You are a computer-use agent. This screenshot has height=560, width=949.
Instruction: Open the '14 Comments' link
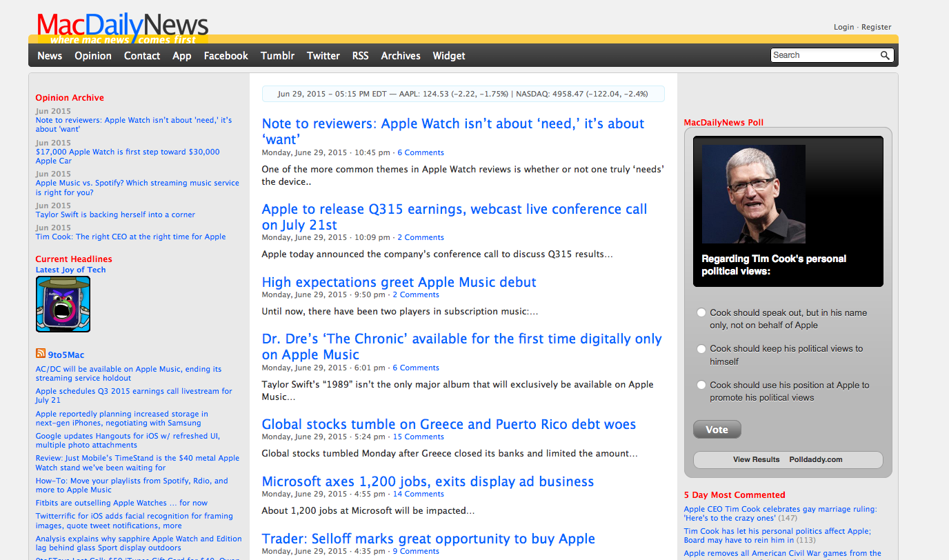click(418, 494)
